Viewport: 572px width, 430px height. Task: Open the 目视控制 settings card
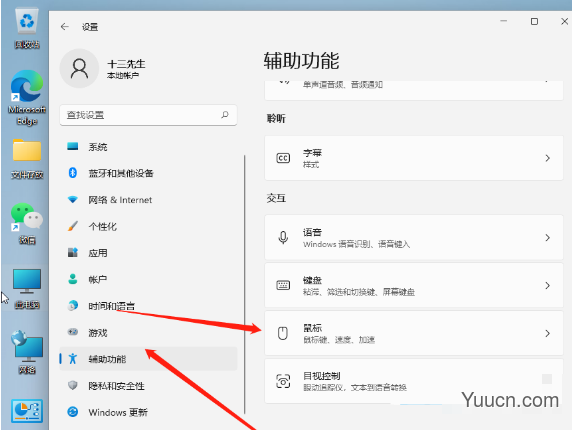pos(414,381)
